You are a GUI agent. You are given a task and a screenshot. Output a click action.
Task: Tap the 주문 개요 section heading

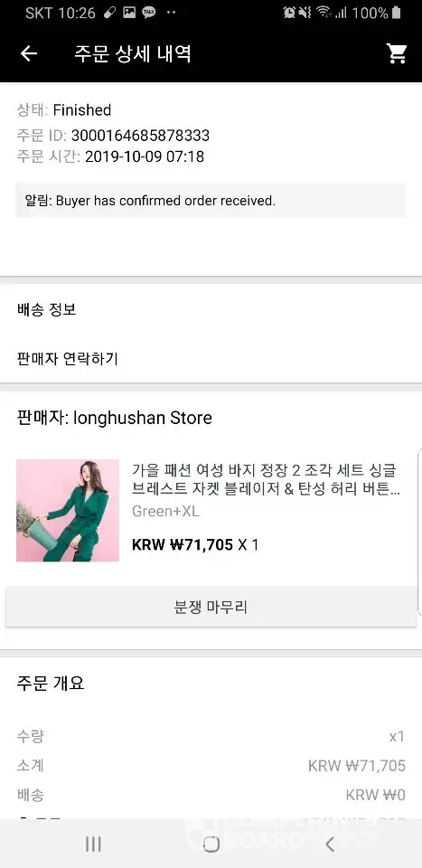tap(51, 684)
